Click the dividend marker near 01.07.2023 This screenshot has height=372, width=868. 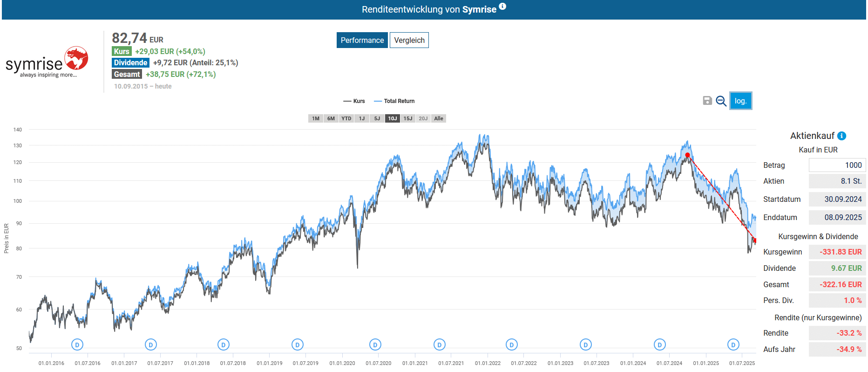point(585,344)
